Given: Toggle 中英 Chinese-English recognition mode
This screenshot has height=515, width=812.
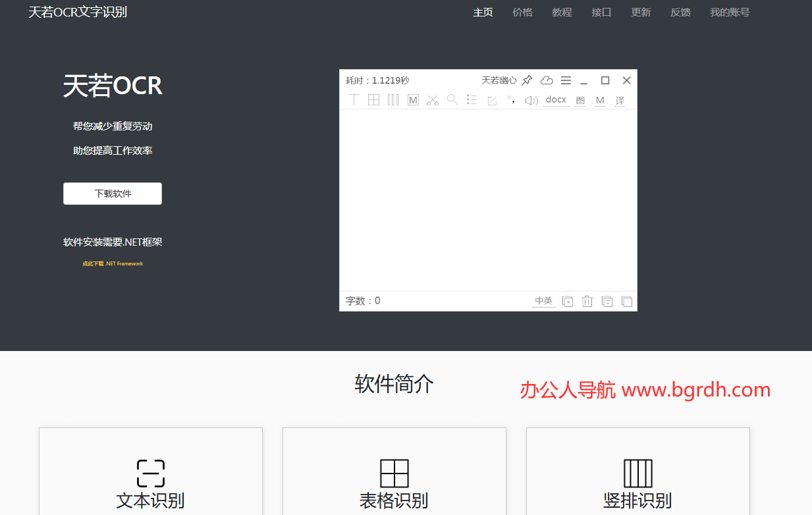Looking at the screenshot, I should point(543,300).
